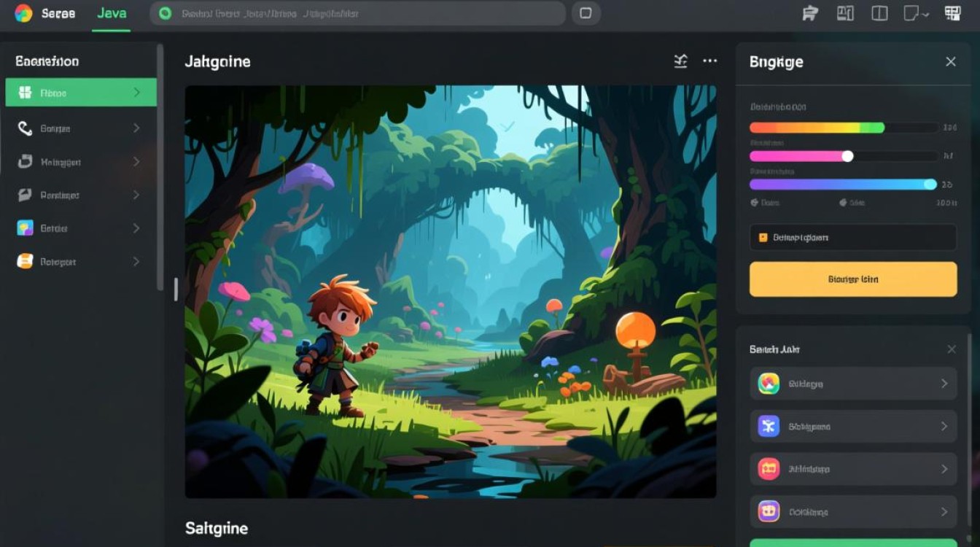The image size is (980, 547).
Task: Toggle the orange checkbox below the sliders
Action: point(763,238)
